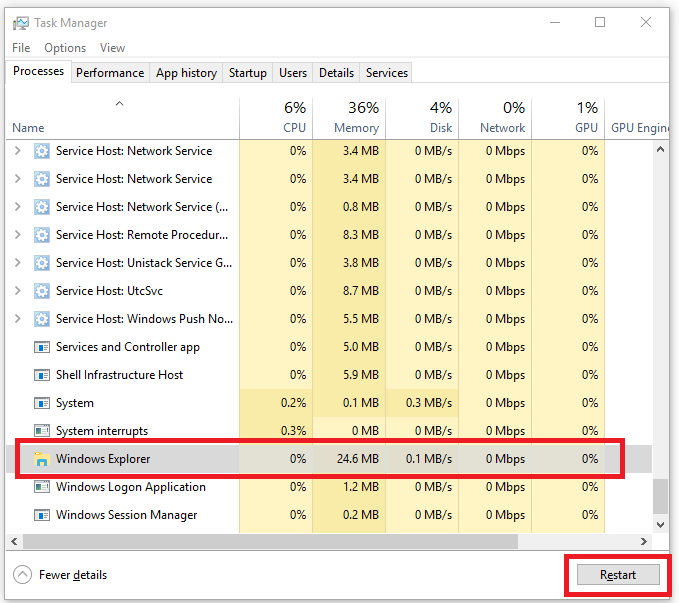Switch to the App history tab
The width and height of the screenshot is (679, 603).
tap(186, 73)
